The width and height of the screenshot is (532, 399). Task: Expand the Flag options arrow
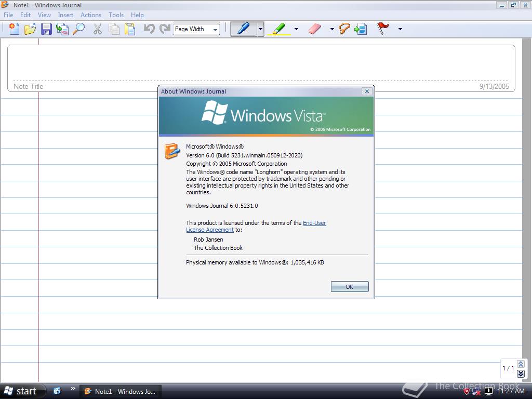pyautogui.click(x=400, y=29)
